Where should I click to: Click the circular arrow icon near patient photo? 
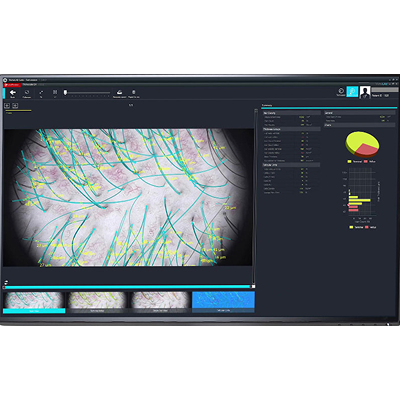(341, 91)
